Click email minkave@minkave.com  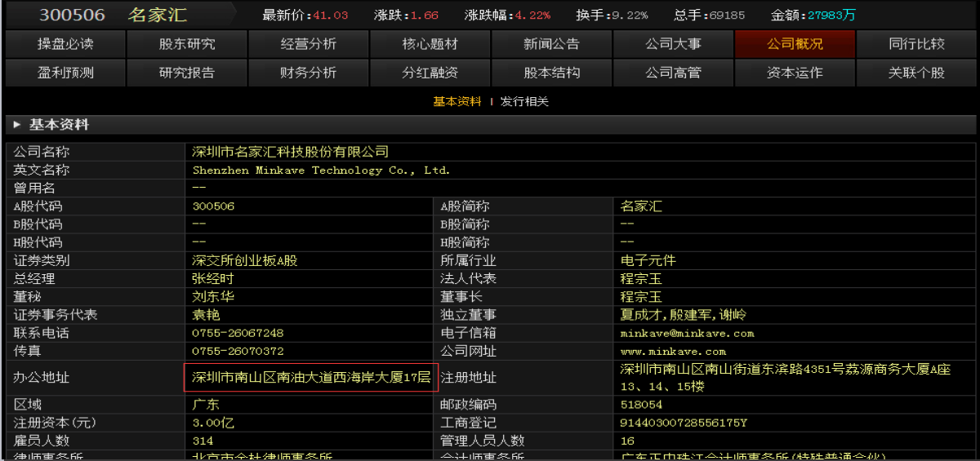pyautogui.click(x=688, y=333)
